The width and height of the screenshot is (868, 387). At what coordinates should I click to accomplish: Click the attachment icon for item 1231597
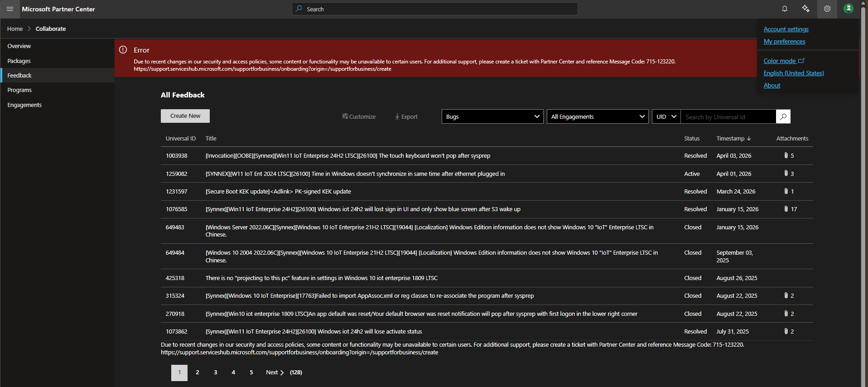786,191
